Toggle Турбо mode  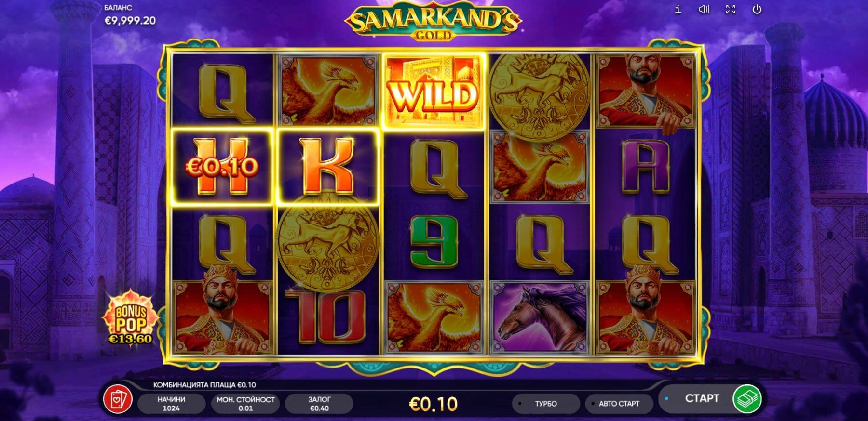546,404
